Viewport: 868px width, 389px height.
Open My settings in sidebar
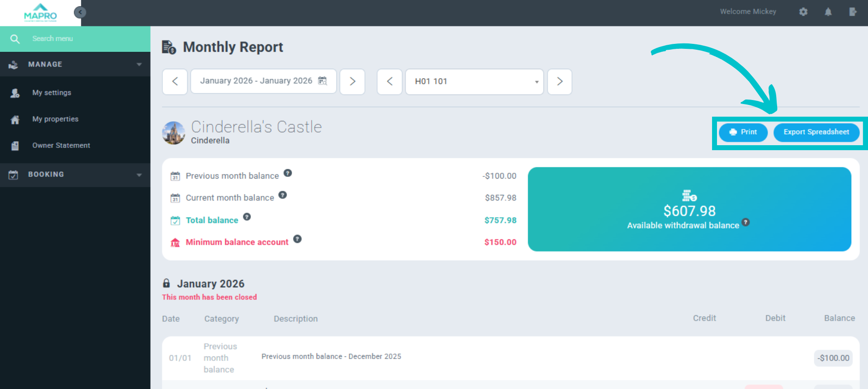[52, 93]
